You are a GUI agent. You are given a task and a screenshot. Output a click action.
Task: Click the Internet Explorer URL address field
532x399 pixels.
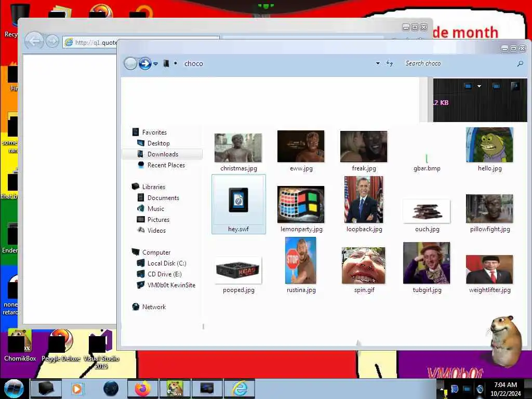[x=90, y=43]
